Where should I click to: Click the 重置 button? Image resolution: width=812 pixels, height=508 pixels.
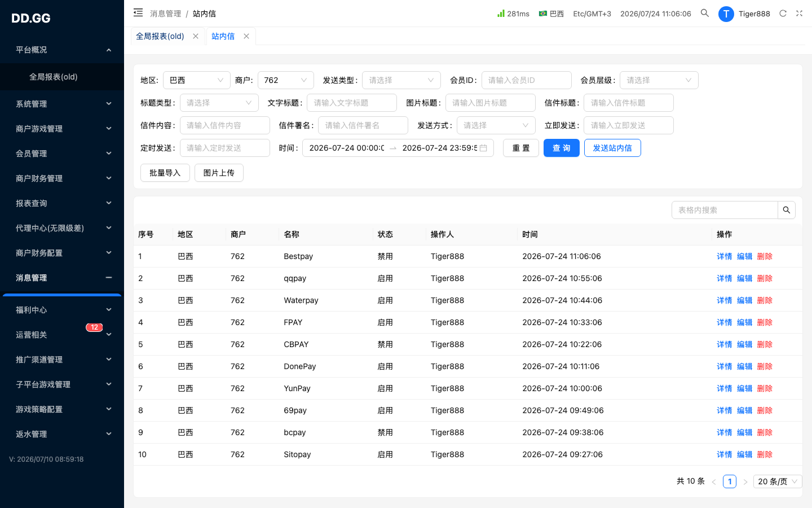tap(521, 148)
